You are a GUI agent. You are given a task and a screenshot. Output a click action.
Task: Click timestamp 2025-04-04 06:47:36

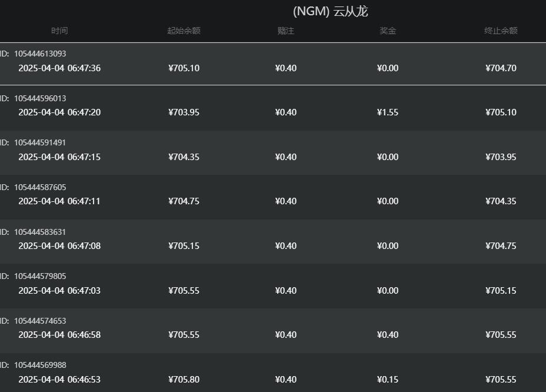pyautogui.click(x=59, y=68)
